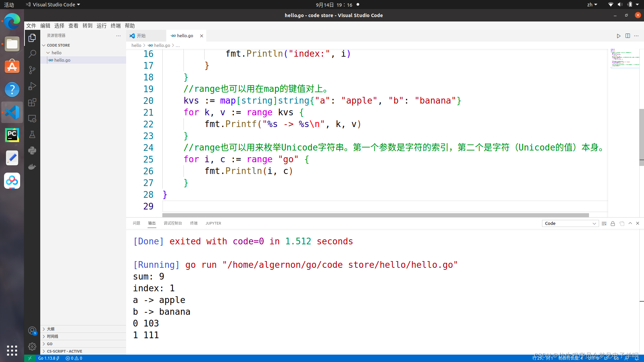Clear the output panel
Screen dimensions: 644x362
point(604,224)
